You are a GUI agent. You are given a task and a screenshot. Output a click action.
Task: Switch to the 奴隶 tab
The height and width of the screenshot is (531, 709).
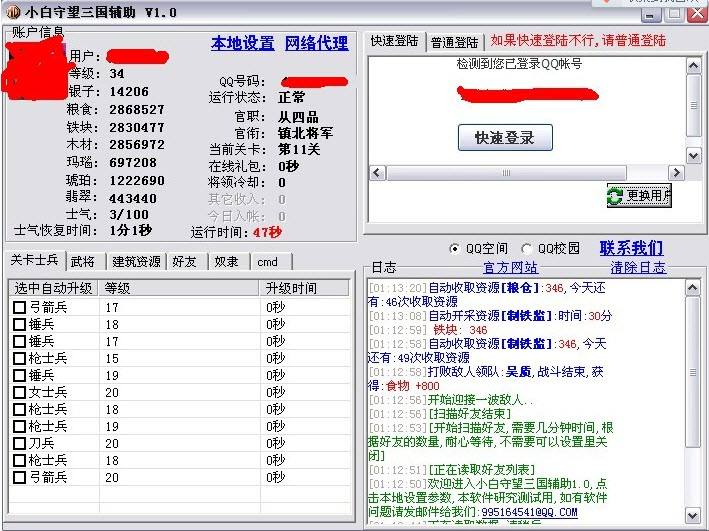point(227,262)
